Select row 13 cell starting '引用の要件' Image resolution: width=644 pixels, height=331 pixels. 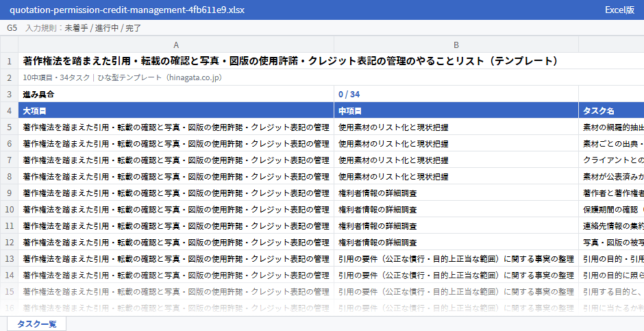tap(456, 259)
